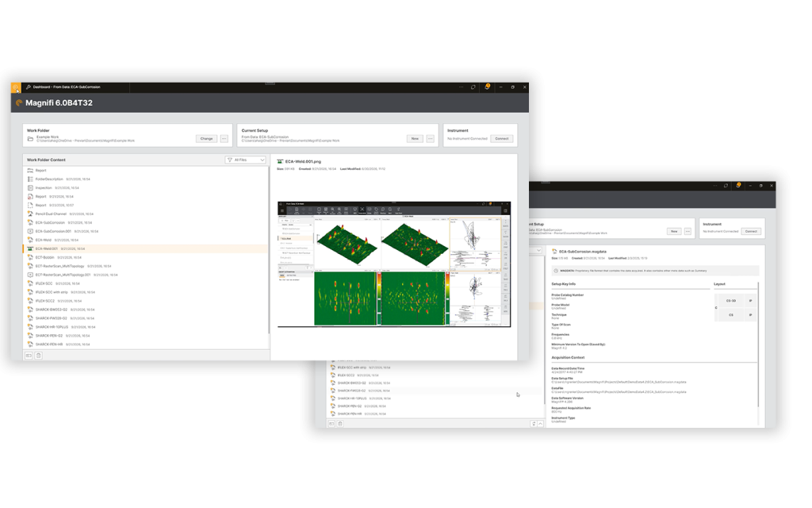Click the ECA-SubCorrosion.magdata file title

click(x=583, y=252)
